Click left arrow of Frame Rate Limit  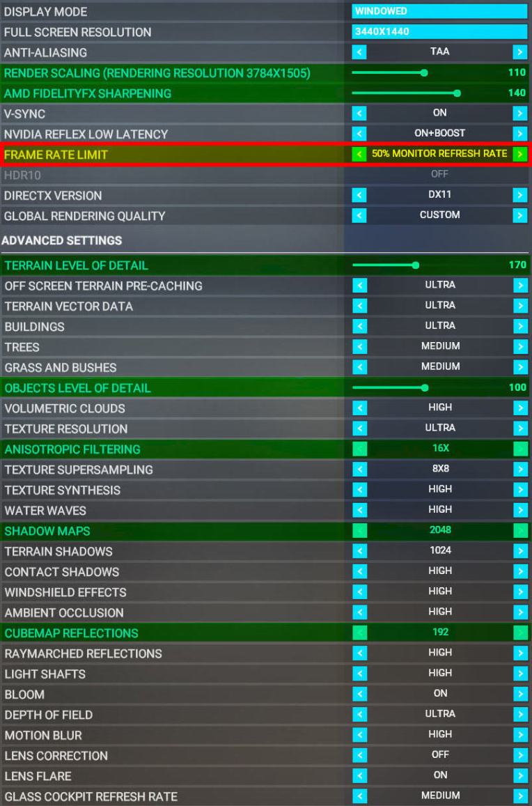tap(359, 154)
